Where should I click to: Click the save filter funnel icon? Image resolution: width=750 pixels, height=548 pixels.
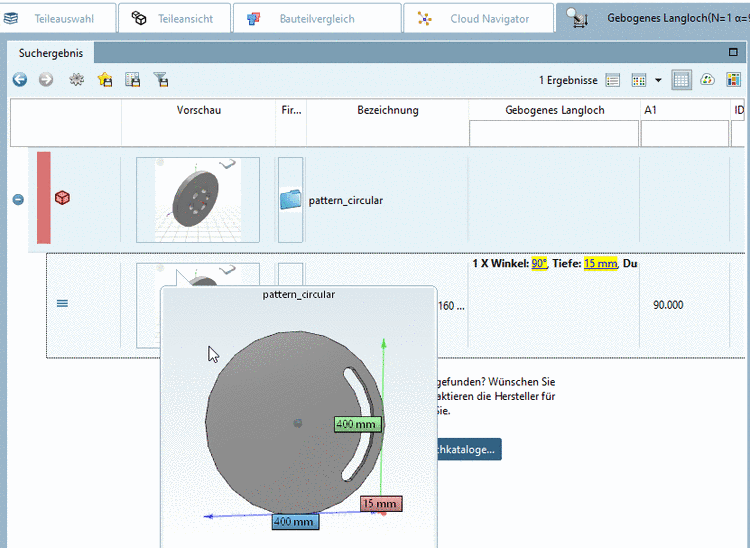[x=161, y=79]
